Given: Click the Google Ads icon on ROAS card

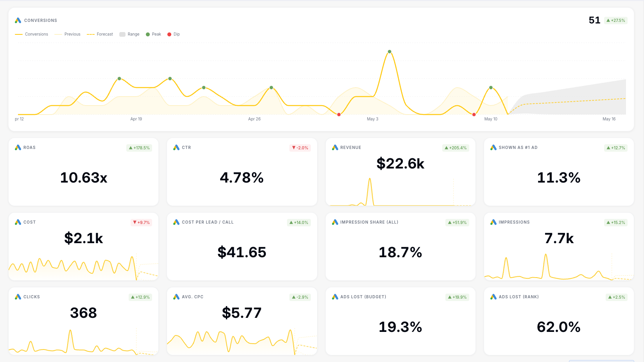Looking at the screenshot, I should coord(18,147).
